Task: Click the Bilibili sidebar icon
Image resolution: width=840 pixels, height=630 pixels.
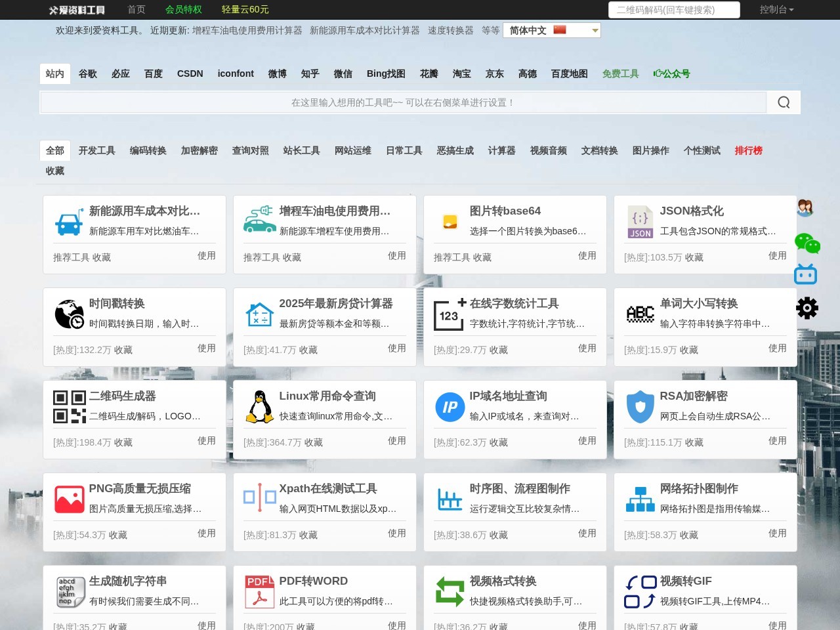Action: [805, 274]
